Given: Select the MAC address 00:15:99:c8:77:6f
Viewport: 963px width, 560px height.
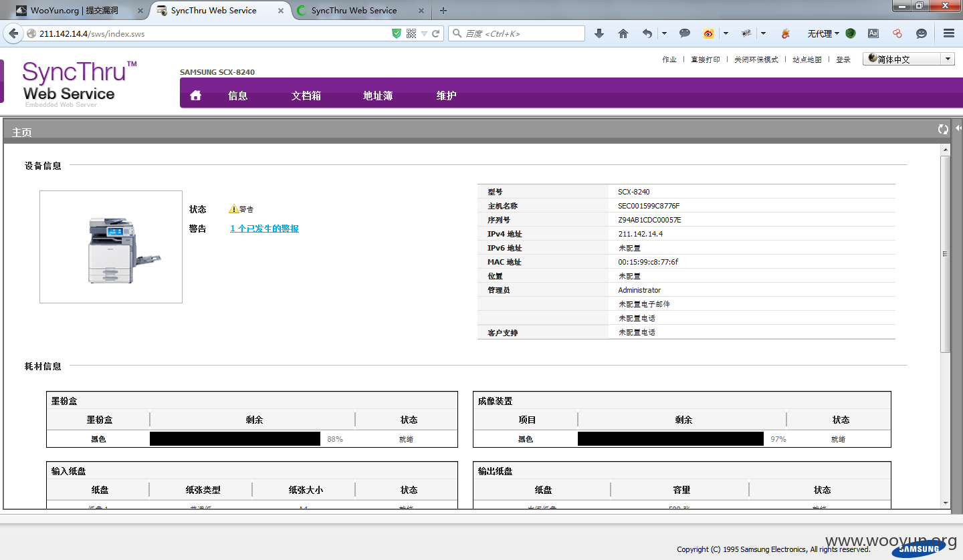Looking at the screenshot, I should click(x=648, y=262).
